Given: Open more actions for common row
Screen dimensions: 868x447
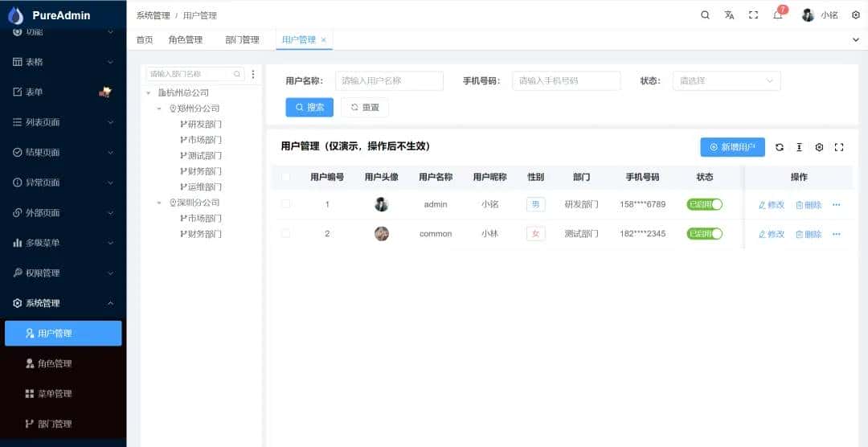Looking at the screenshot, I should [837, 234].
